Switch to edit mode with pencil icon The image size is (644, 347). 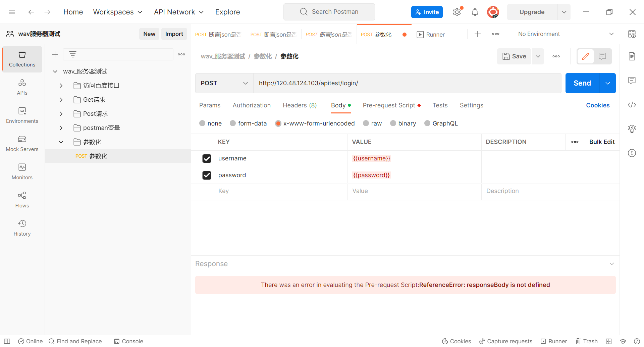tap(586, 56)
